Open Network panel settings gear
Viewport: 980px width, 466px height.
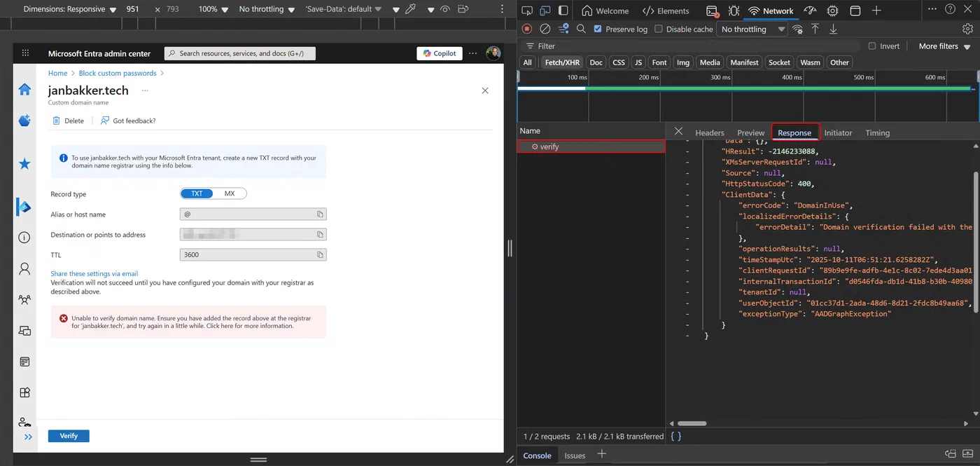[967, 29]
